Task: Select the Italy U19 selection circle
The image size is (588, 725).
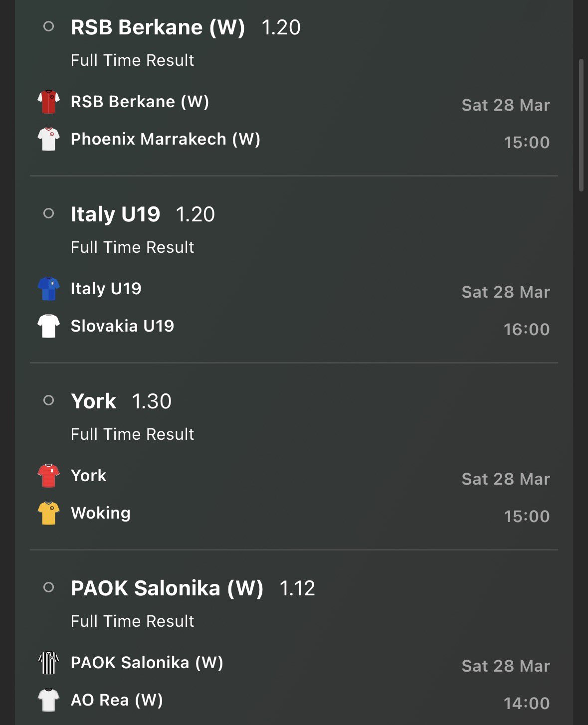Action: coord(48,213)
